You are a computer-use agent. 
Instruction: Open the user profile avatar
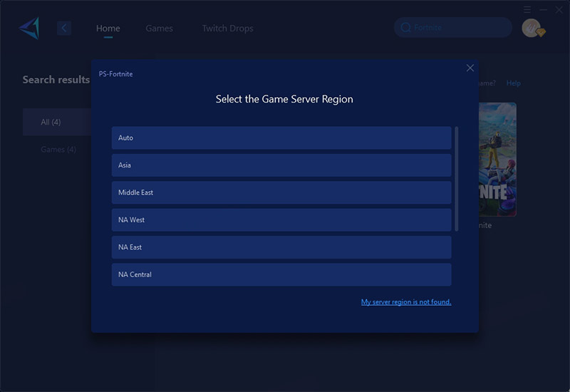click(x=532, y=28)
